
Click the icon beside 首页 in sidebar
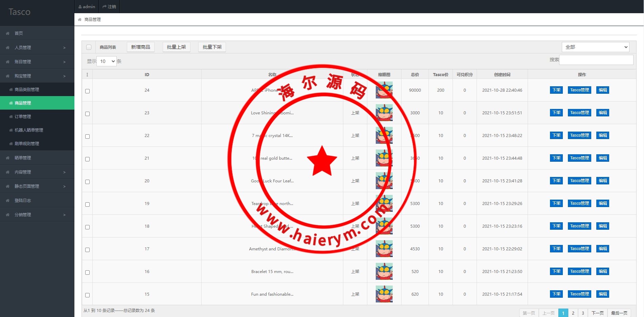click(x=8, y=33)
